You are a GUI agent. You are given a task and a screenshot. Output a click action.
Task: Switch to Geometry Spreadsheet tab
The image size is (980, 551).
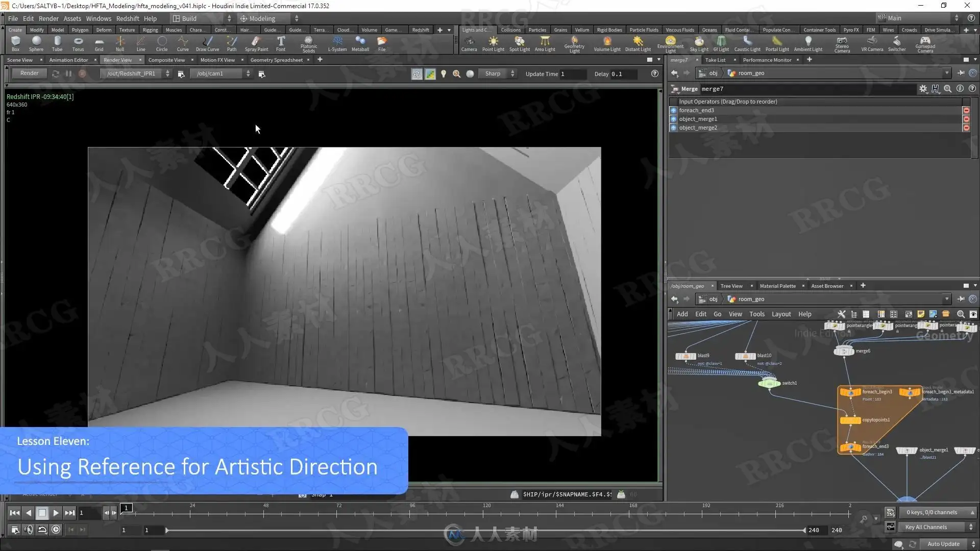[x=276, y=60]
